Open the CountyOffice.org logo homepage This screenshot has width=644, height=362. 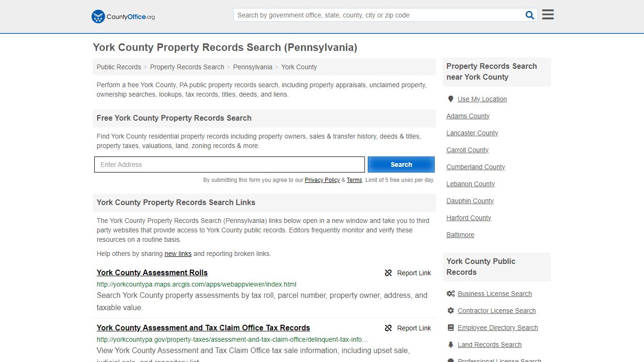pyautogui.click(x=123, y=16)
